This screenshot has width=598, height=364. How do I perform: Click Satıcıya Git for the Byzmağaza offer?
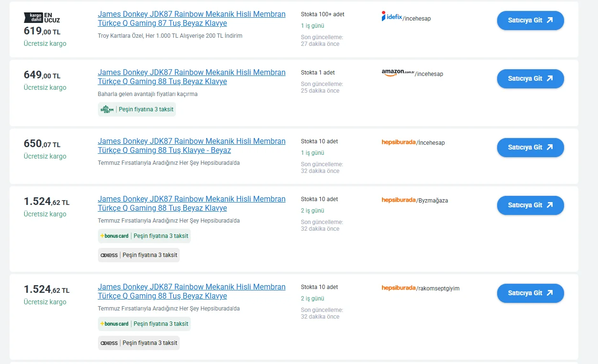coord(531,205)
